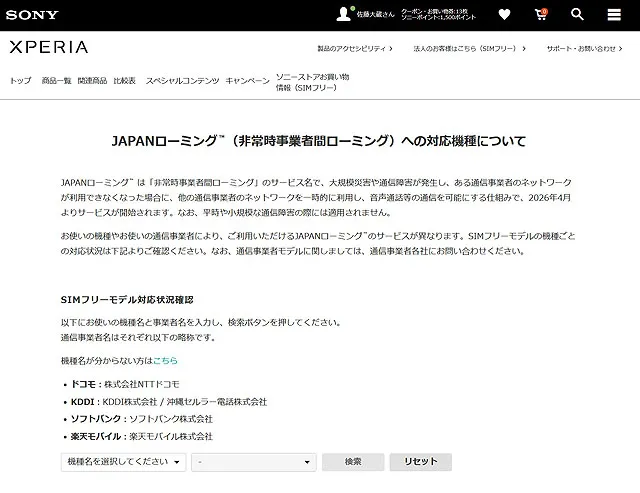Click the XPERIA logo

pyautogui.click(x=48, y=47)
